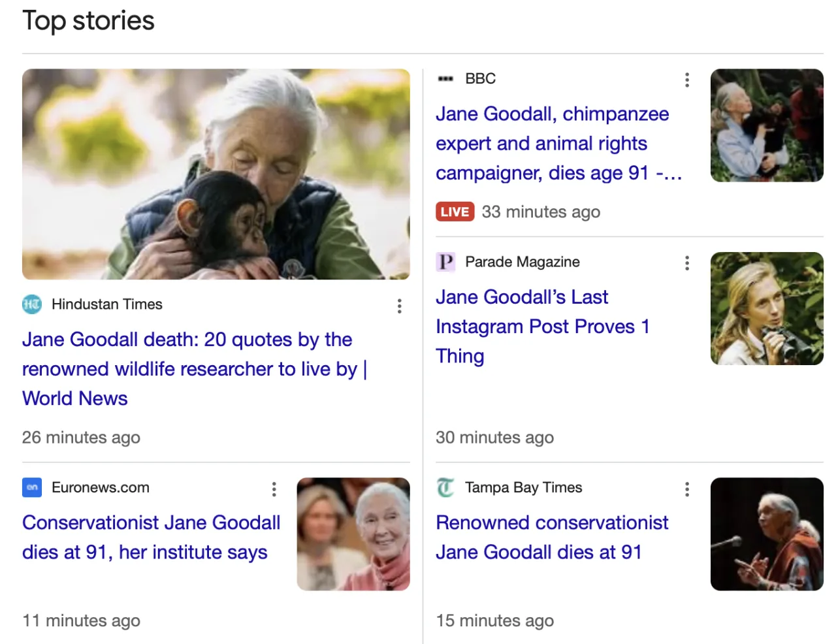This screenshot has height=644, width=836.
Task: Open the three-dot menu for BBC story
Action: point(686,80)
